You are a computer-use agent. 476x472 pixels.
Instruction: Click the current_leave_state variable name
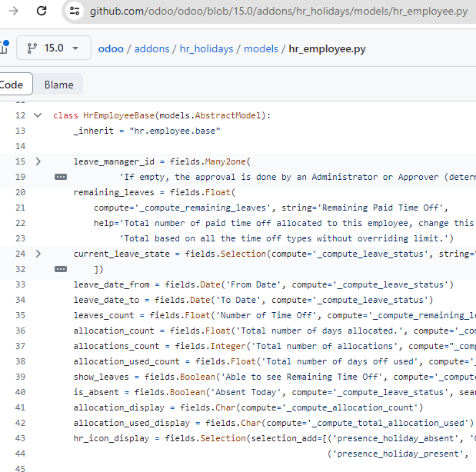coord(121,254)
